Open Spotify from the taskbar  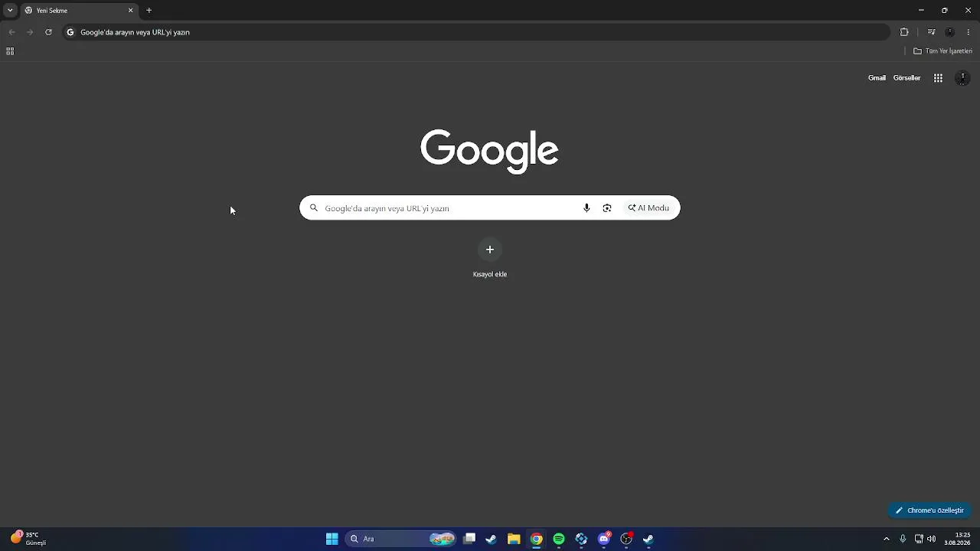[x=559, y=539]
